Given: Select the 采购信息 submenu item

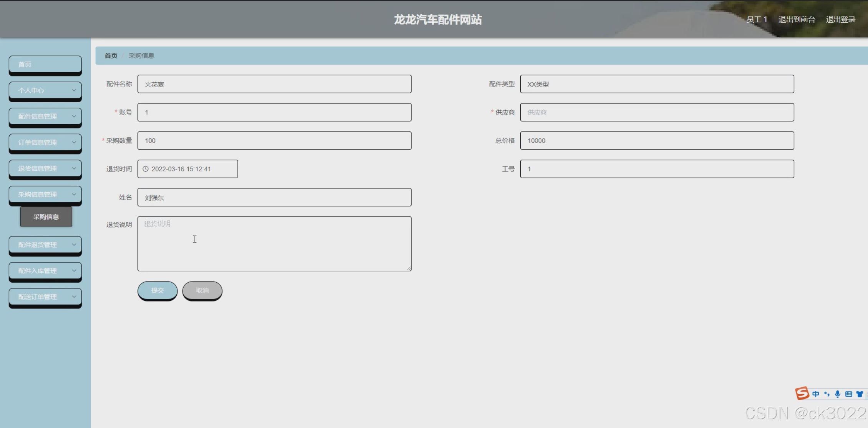Looking at the screenshot, I should click(46, 217).
